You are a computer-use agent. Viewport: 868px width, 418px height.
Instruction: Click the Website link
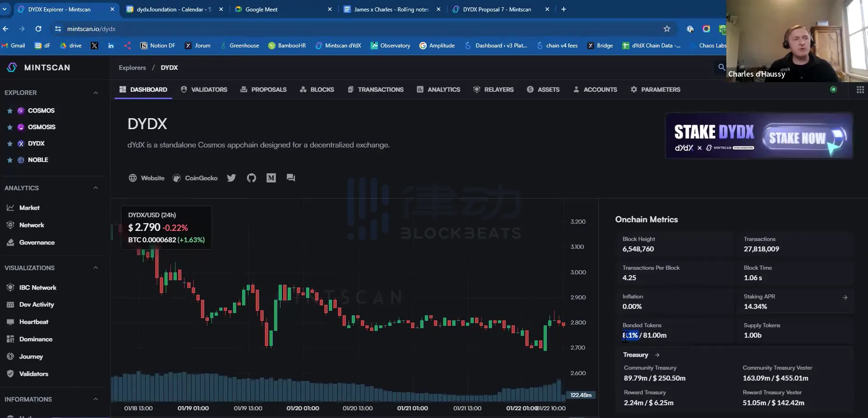pos(147,178)
